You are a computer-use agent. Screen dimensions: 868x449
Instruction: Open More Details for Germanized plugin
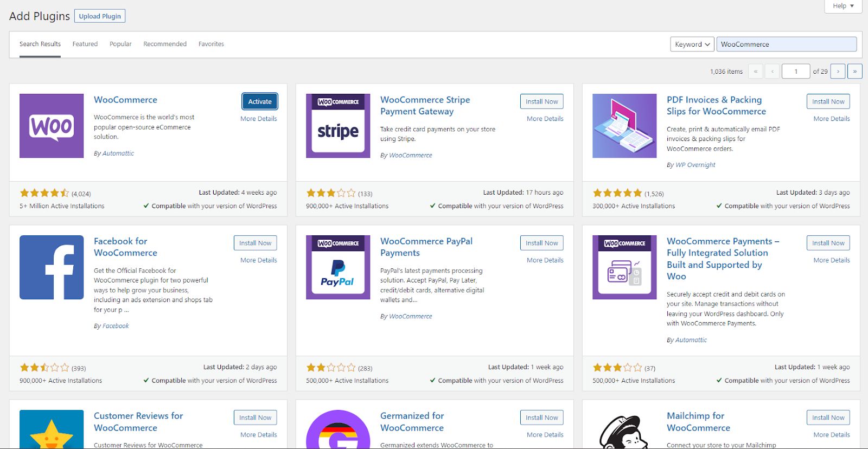[545, 435]
